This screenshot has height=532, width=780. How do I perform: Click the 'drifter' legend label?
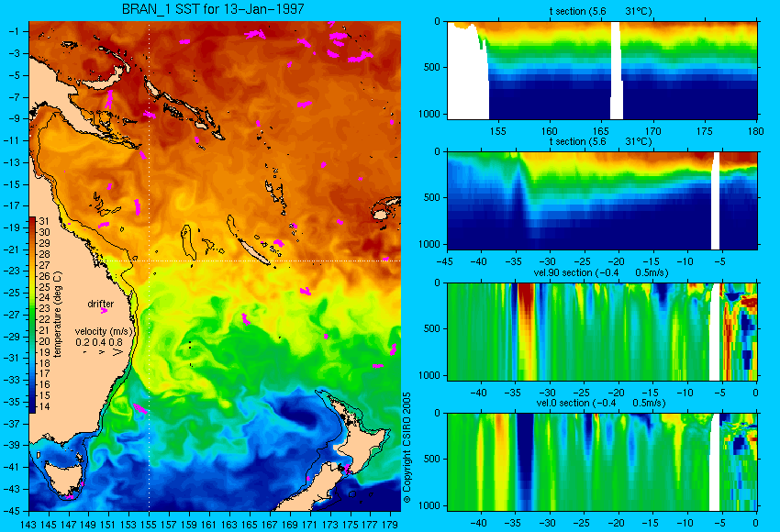point(101,304)
